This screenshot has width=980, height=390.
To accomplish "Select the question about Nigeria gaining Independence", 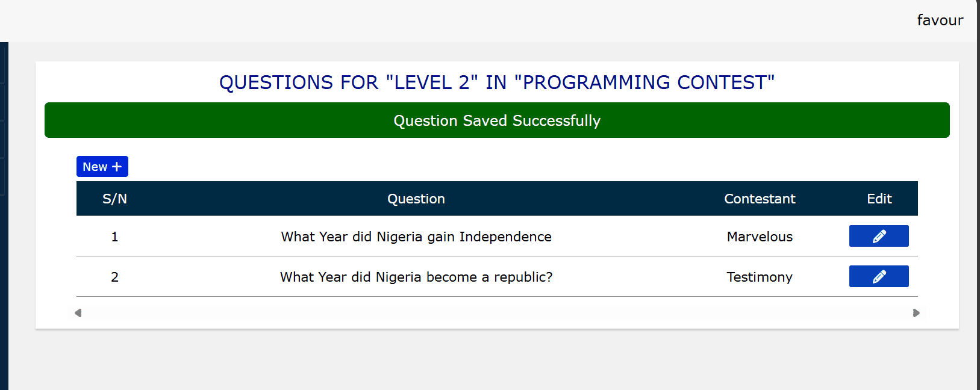I will point(416,237).
